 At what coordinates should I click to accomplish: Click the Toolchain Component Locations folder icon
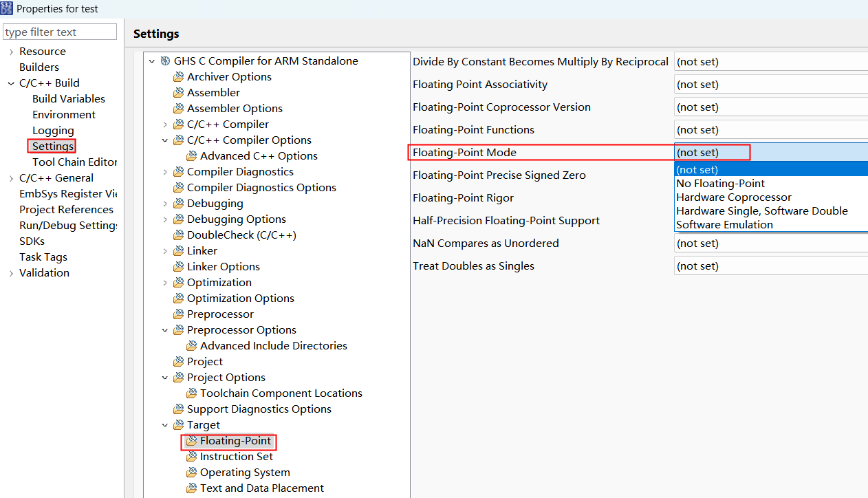pyautogui.click(x=191, y=393)
